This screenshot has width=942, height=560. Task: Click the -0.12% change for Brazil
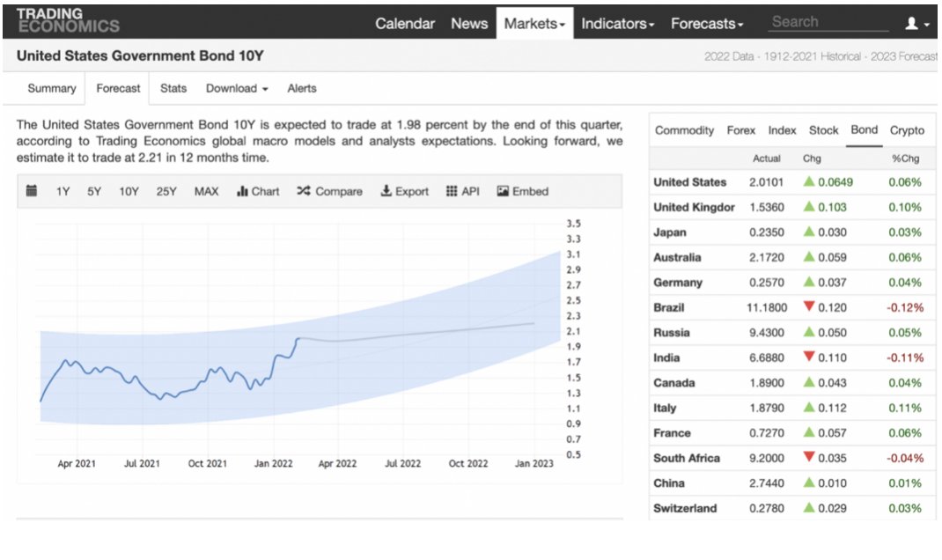[x=905, y=307]
